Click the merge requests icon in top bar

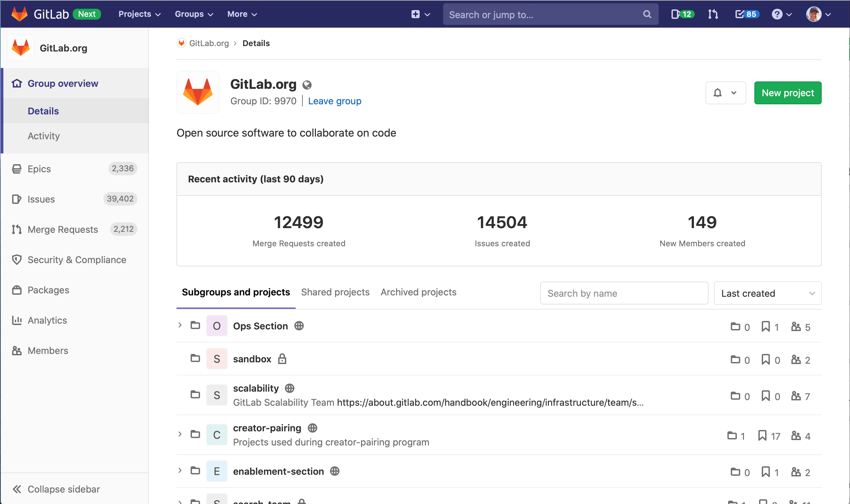click(713, 14)
